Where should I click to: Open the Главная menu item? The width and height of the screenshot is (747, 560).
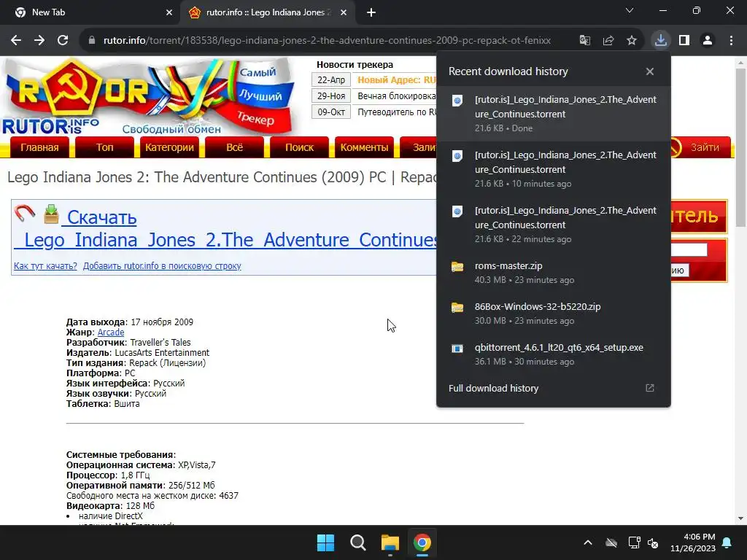(39, 147)
